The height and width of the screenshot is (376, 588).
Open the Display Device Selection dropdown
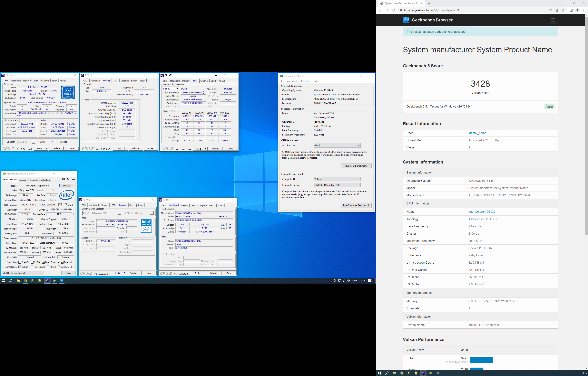pos(102,213)
